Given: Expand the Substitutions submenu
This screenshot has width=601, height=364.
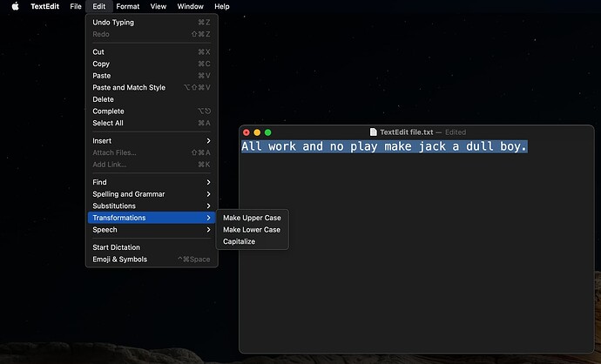Looking at the screenshot, I should coord(152,206).
